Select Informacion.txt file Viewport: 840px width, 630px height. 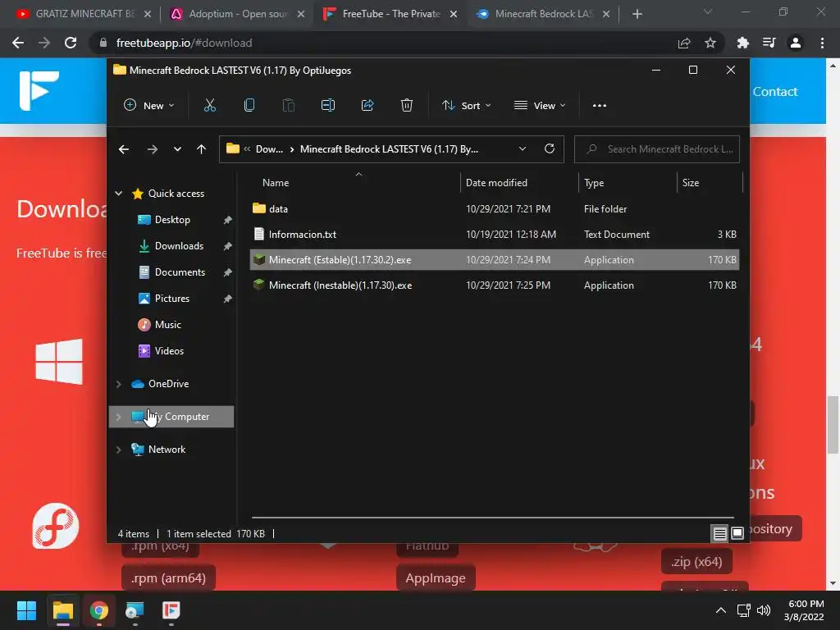(x=494, y=234)
